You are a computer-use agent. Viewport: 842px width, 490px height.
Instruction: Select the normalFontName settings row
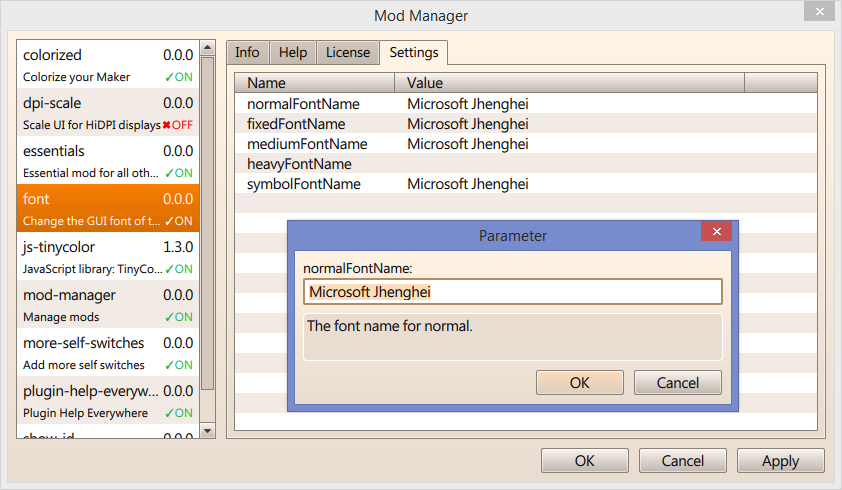coord(526,104)
